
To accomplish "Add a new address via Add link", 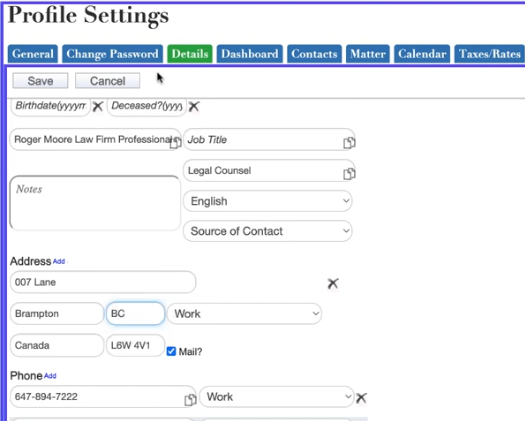I will (59, 261).
